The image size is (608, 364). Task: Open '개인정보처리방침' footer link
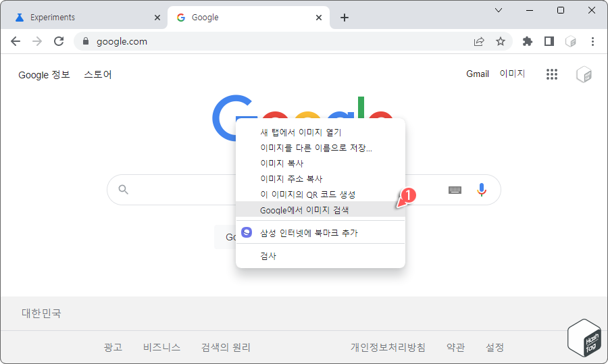tap(388, 347)
